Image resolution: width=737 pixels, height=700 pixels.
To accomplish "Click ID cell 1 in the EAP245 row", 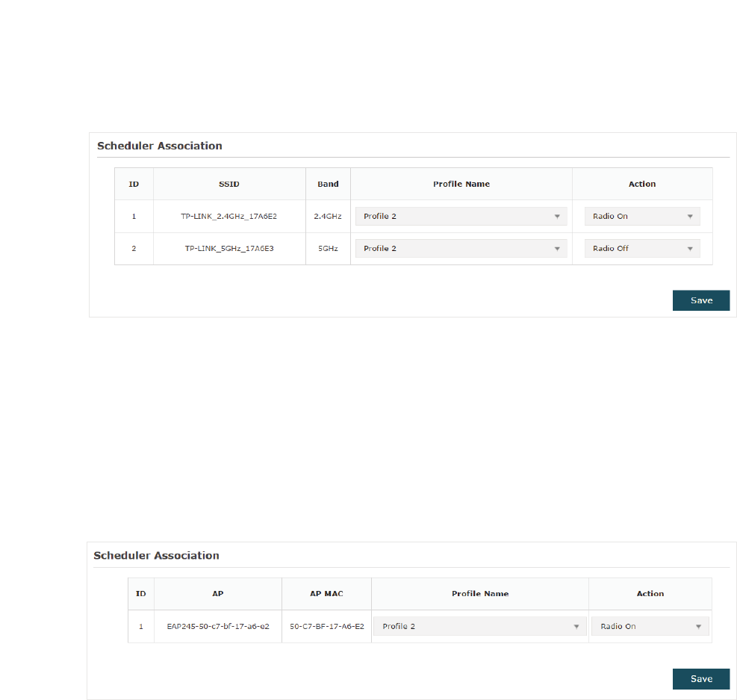I will click(141, 626).
